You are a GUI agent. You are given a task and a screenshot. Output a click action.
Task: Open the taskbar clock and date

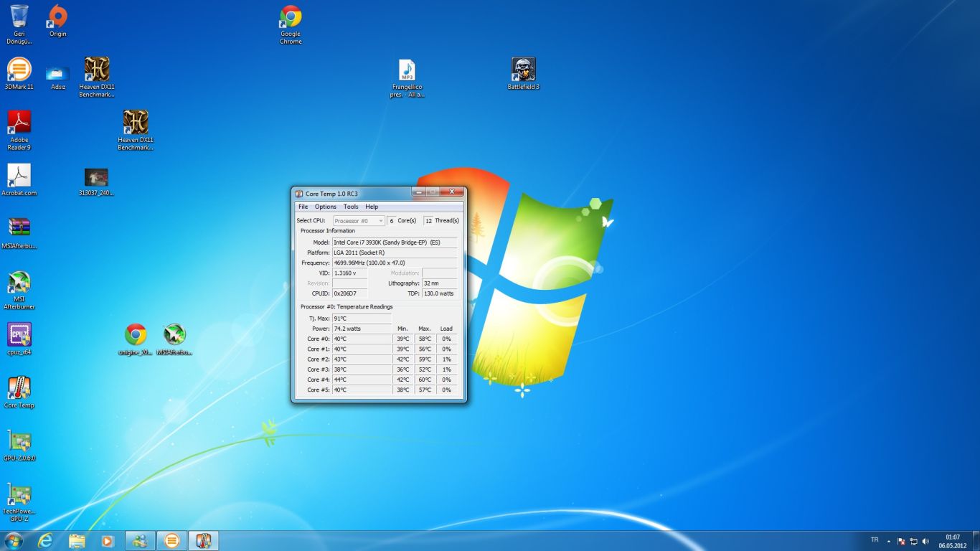[x=952, y=541]
